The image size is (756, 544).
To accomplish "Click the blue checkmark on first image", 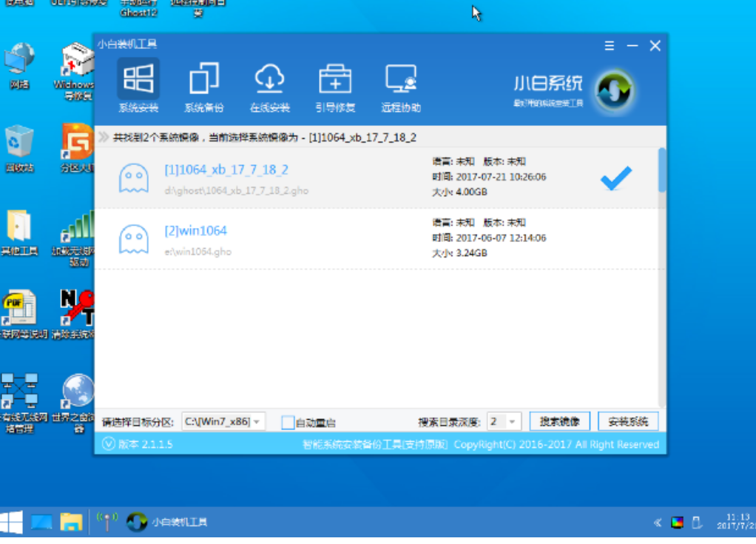I will pos(615,178).
